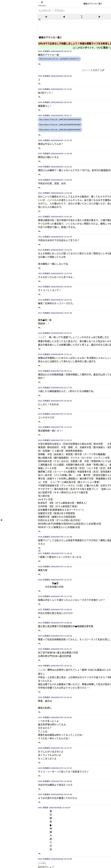Close overlay X above post 0027

click(x=39, y=551)
